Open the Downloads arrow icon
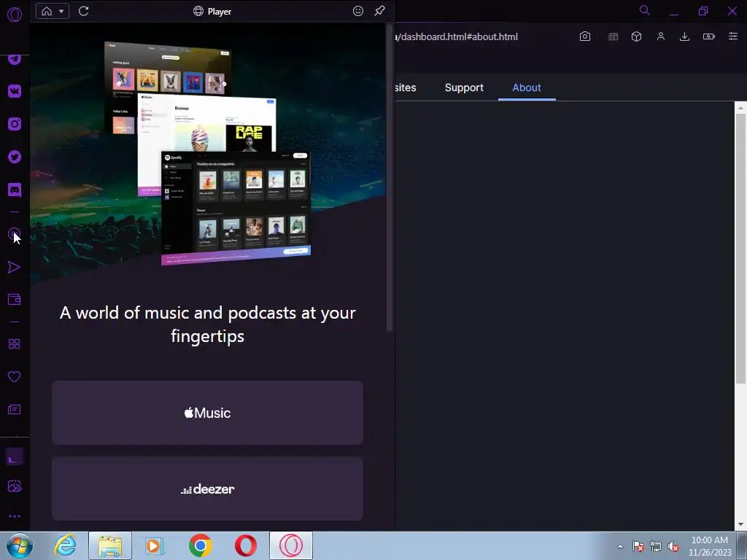 tap(684, 36)
